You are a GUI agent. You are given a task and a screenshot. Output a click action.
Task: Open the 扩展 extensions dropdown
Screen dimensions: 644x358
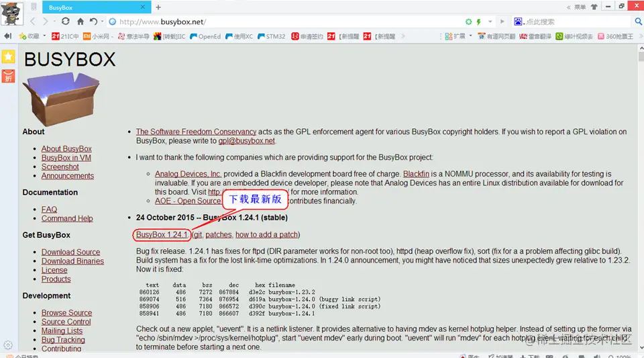click(459, 36)
